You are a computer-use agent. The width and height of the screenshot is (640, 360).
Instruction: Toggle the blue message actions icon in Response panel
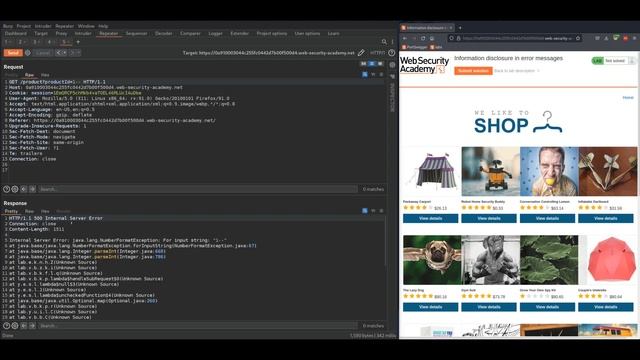point(364,211)
